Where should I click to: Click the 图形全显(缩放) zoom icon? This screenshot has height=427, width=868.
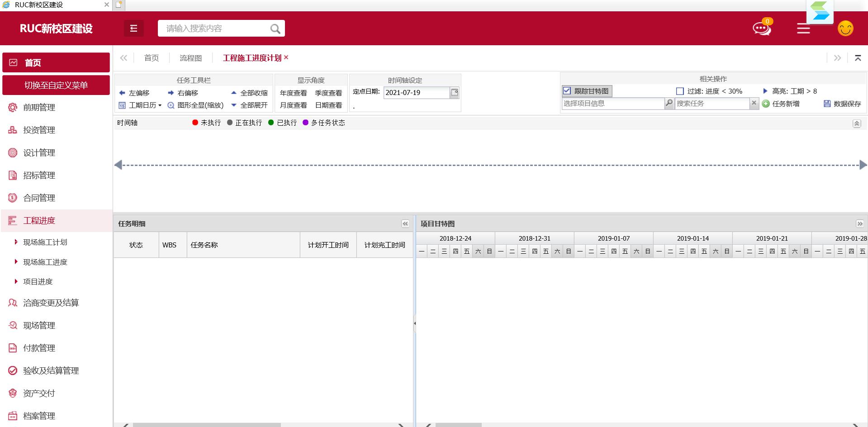(x=171, y=105)
